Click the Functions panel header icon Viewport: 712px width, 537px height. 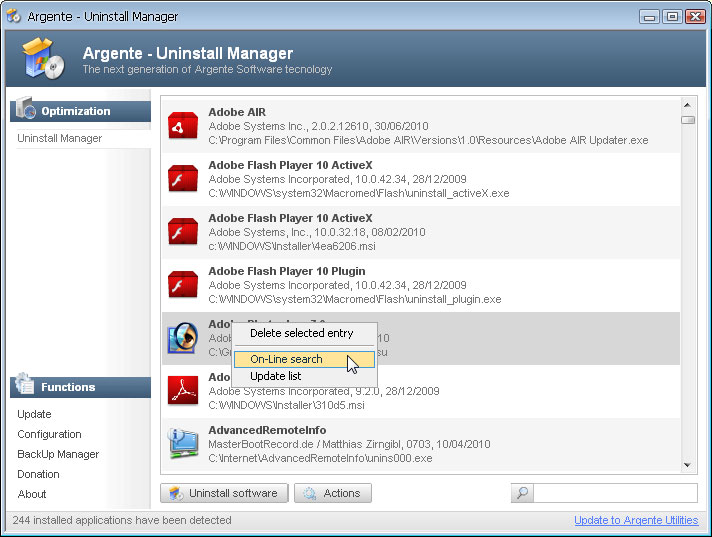[24, 384]
